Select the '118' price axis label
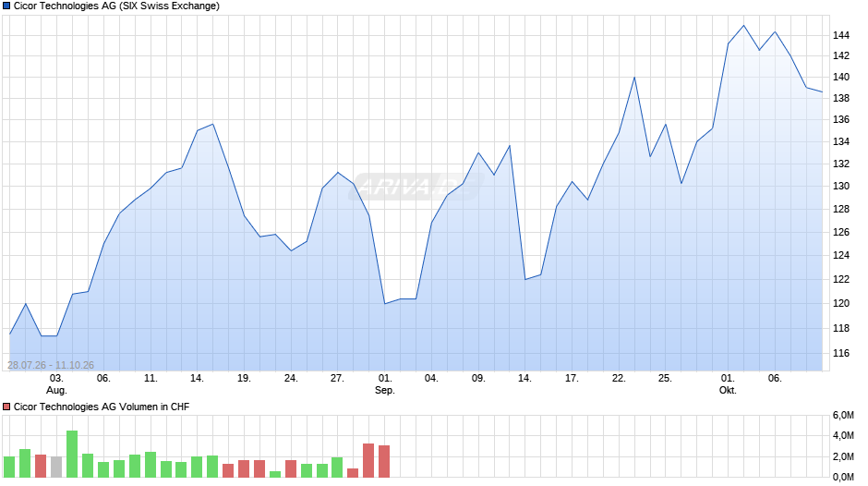The image size is (868, 486). tap(841, 329)
